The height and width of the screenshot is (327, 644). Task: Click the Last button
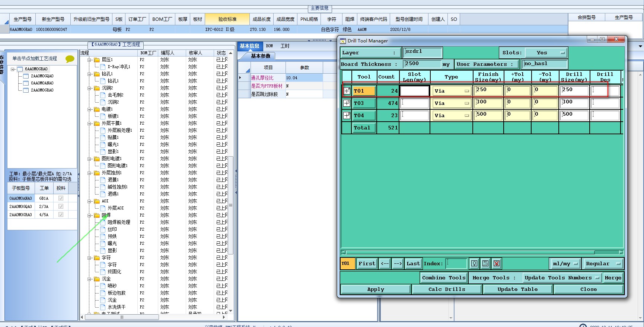(x=413, y=264)
